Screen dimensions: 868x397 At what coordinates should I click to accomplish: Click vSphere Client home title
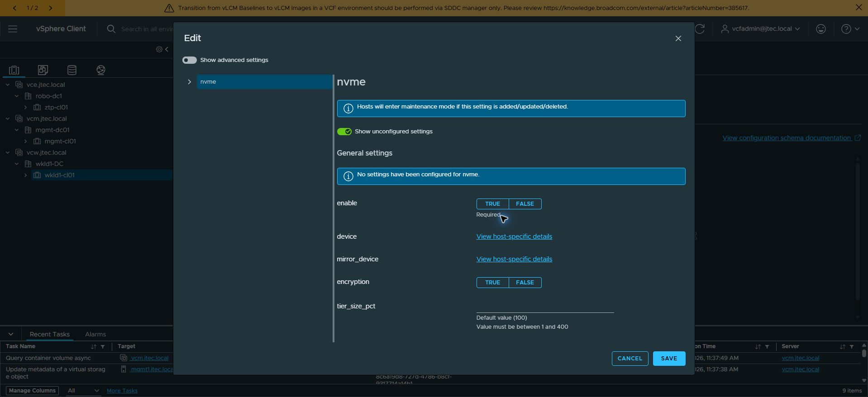[61, 29]
